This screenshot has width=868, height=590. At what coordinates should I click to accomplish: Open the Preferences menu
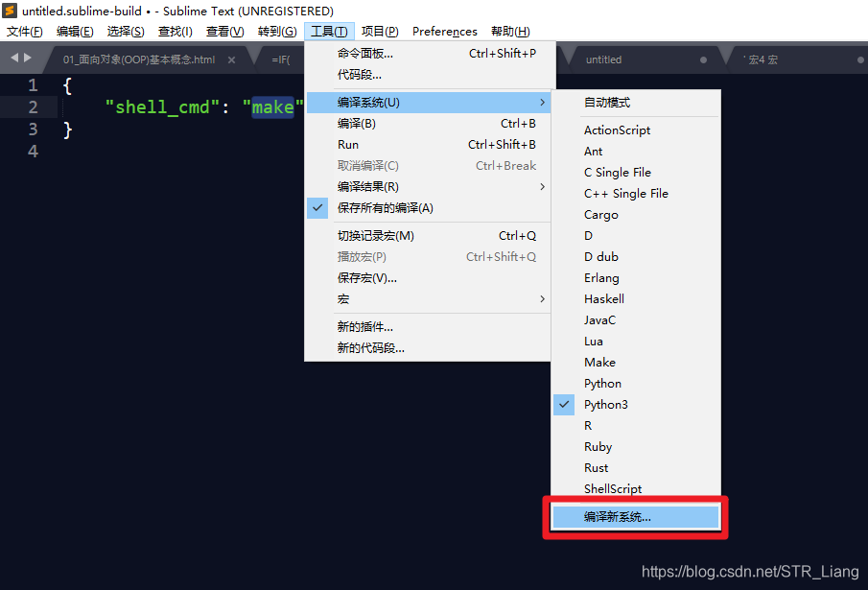pos(444,32)
